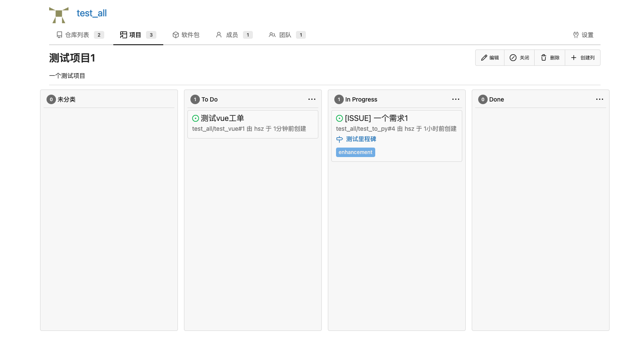Open the 软件包 tab
635x364 pixels.
tap(186, 35)
